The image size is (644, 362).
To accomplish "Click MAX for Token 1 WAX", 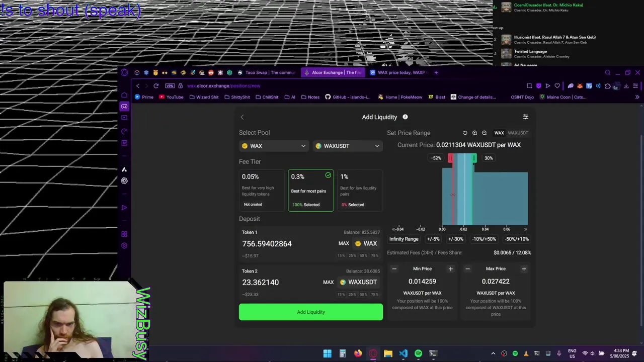I will click(344, 243).
